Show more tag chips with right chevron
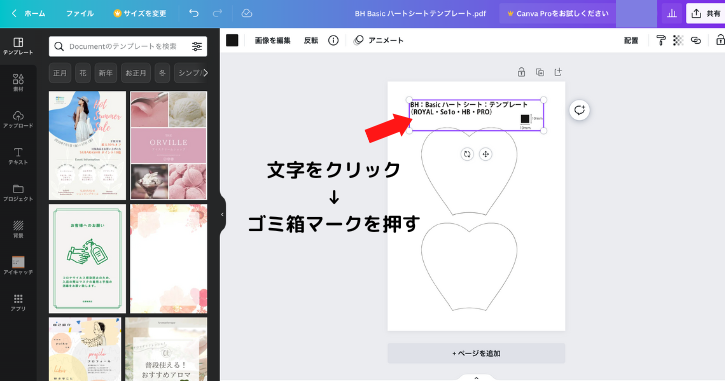This screenshot has width=725, height=381. (205, 73)
